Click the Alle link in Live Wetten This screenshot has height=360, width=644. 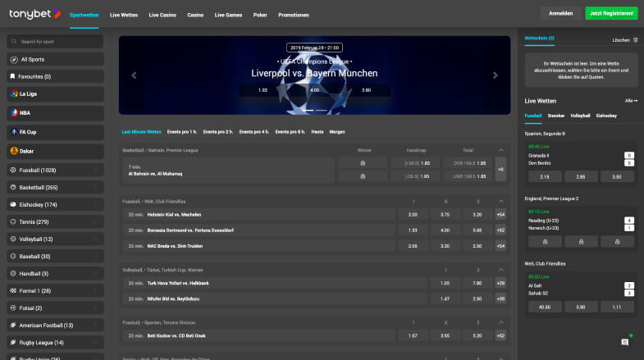(631, 101)
